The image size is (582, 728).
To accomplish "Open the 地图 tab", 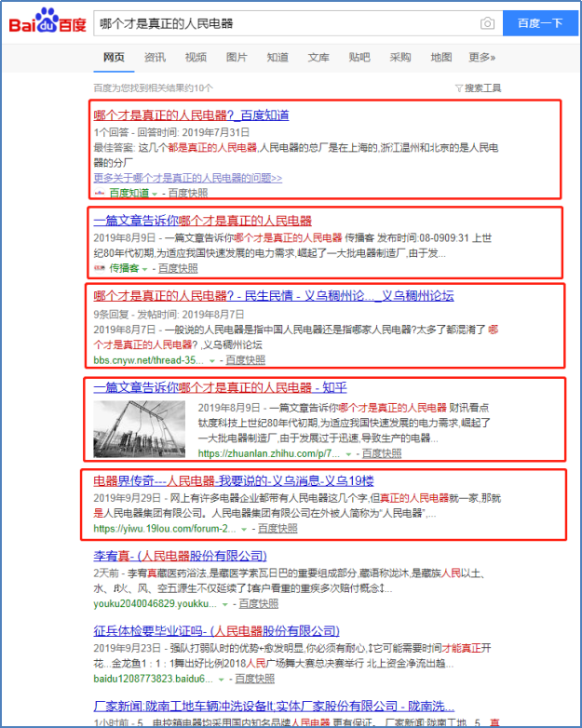I will (440, 57).
